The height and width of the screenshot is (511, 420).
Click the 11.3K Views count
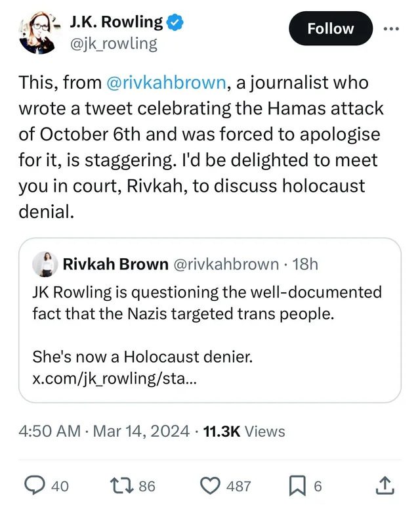click(x=244, y=431)
